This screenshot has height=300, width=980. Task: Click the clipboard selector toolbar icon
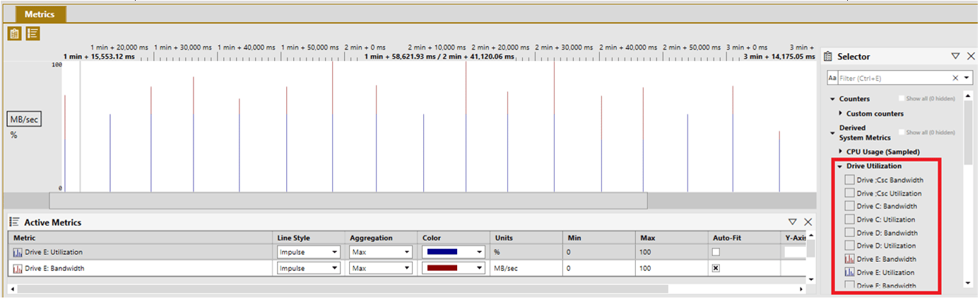point(14,33)
